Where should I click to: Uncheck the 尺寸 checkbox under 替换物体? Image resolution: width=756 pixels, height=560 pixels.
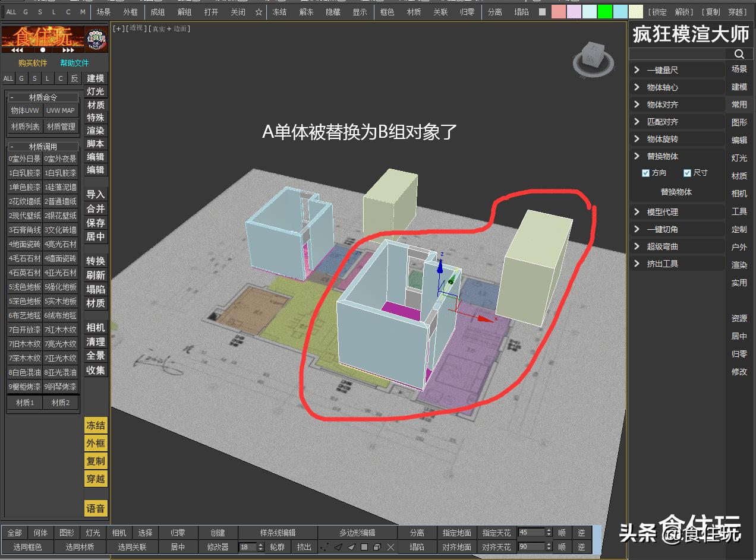pyautogui.click(x=688, y=173)
